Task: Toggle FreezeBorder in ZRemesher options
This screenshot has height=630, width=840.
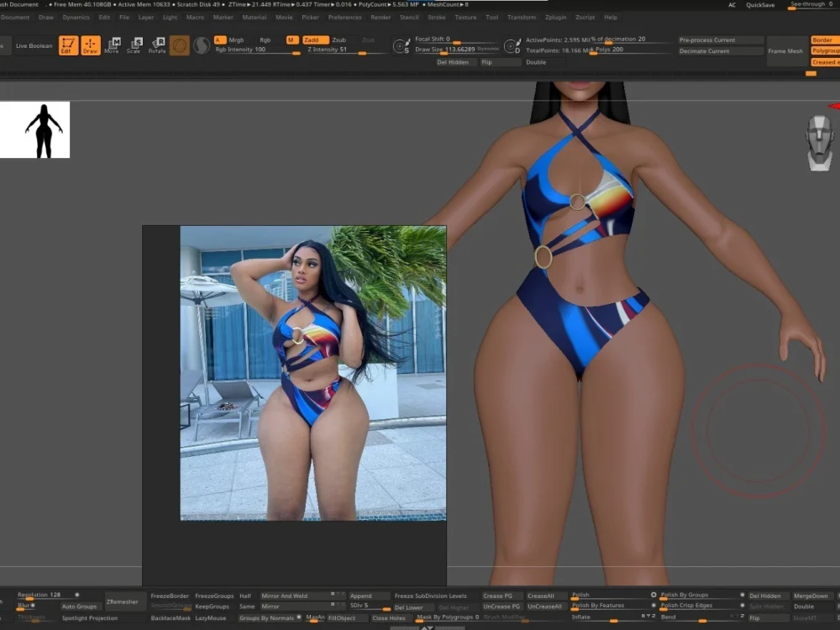Action: click(170, 596)
